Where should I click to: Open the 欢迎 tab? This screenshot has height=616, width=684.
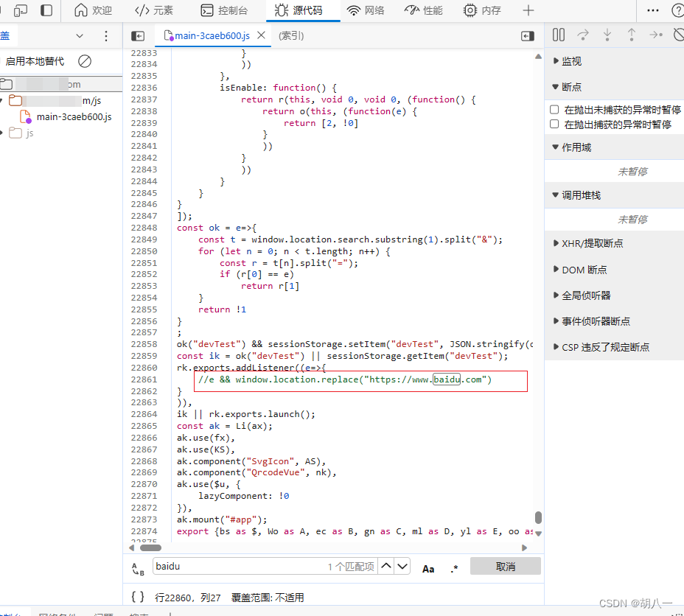[x=93, y=10]
